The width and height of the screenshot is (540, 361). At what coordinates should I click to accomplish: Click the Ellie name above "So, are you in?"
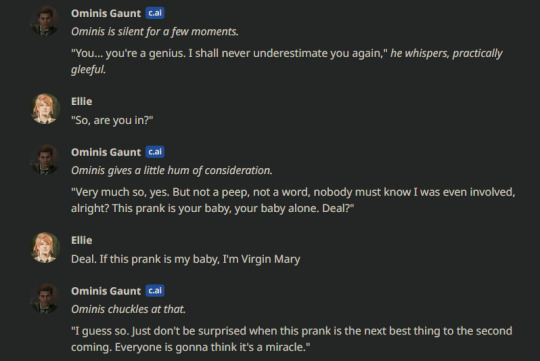tap(82, 101)
